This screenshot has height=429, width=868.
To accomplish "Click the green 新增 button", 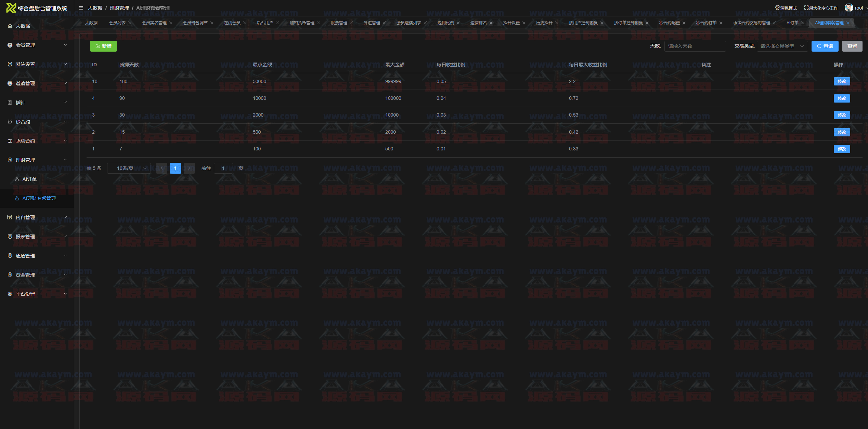I will pyautogui.click(x=103, y=46).
